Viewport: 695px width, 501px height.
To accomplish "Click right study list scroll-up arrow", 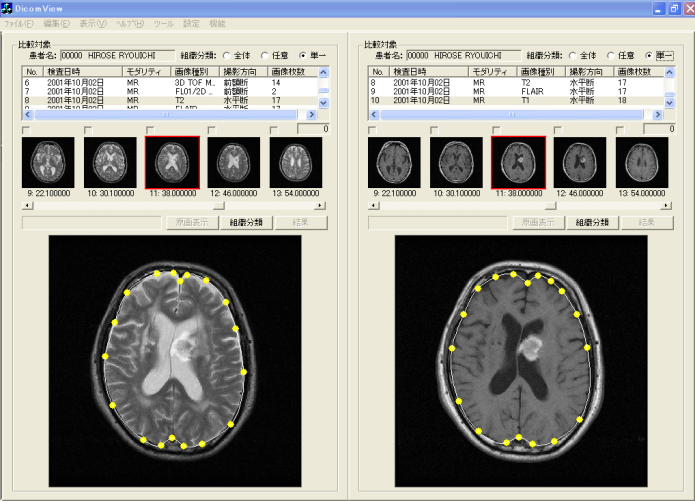I will 669,73.
